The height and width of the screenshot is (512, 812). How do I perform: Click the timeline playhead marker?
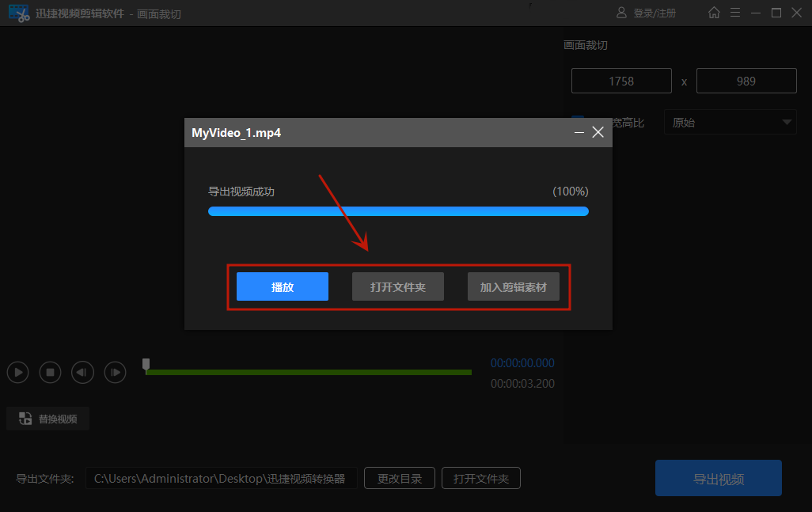[146, 364]
